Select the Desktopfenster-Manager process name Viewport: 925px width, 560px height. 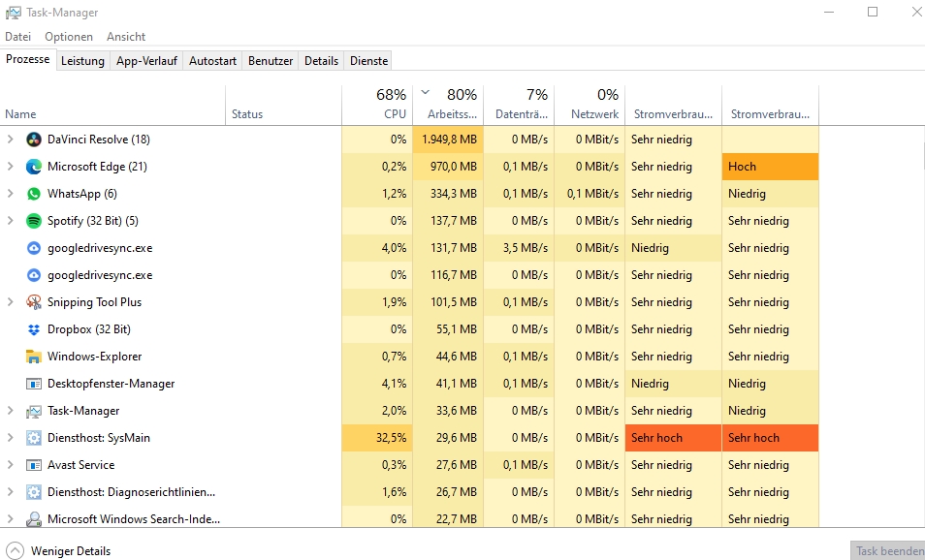pyautogui.click(x=111, y=384)
